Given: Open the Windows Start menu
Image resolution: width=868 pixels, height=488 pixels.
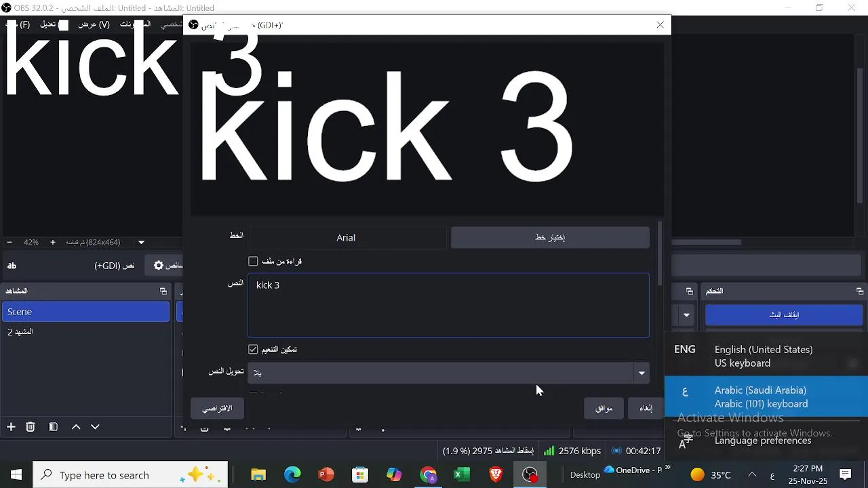Looking at the screenshot, I should click(16, 474).
